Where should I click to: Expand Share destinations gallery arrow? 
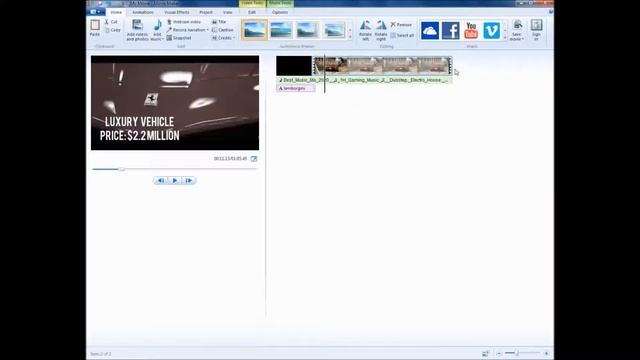(x=505, y=38)
